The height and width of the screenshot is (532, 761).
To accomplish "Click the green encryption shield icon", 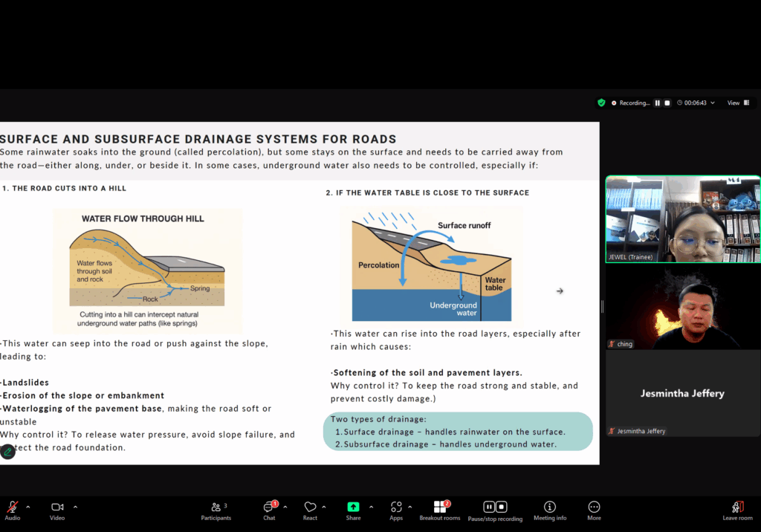I will (x=601, y=103).
